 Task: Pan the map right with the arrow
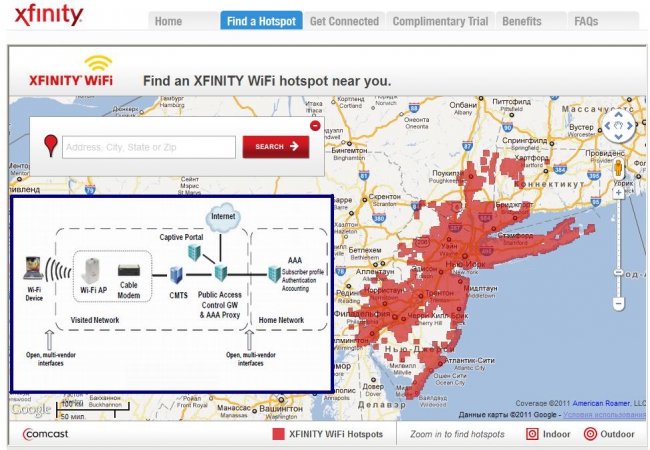(630, 126)
